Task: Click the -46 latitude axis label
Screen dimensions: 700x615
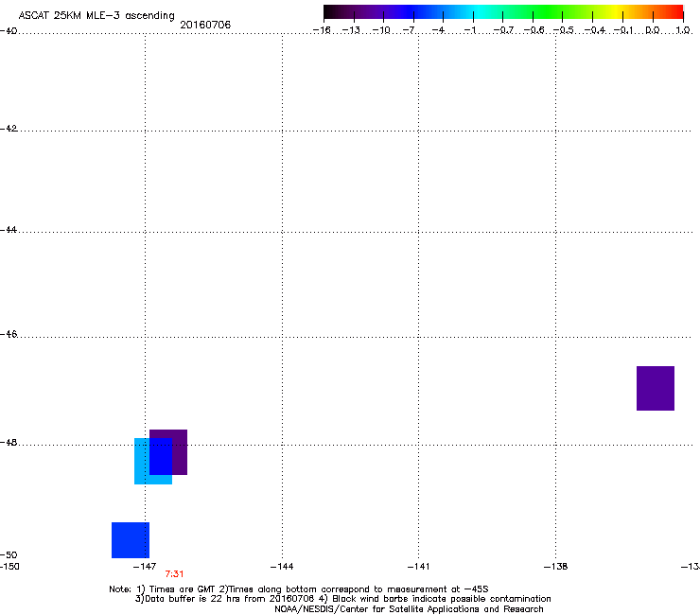Action: (9, 335)
